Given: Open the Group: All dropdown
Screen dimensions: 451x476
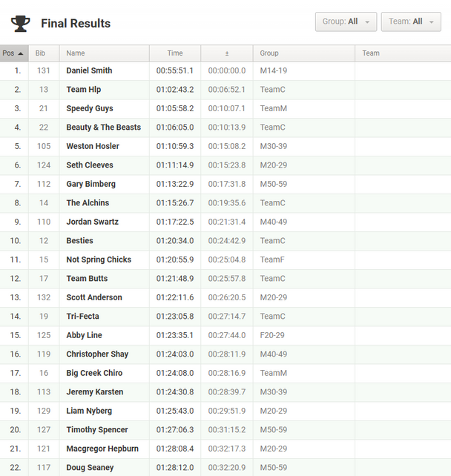Looking at the screenshot, I should (x=346, y=22).
